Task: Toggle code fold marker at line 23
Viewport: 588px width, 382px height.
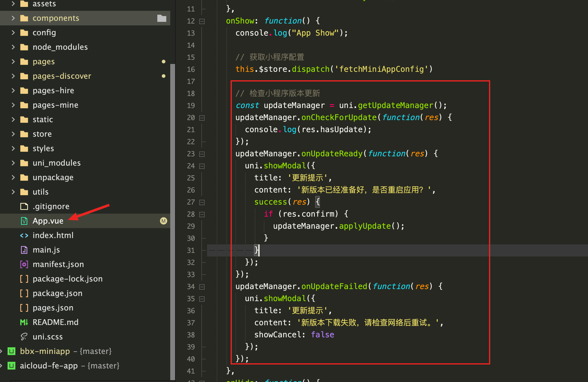Action: [x=202, y=154]
